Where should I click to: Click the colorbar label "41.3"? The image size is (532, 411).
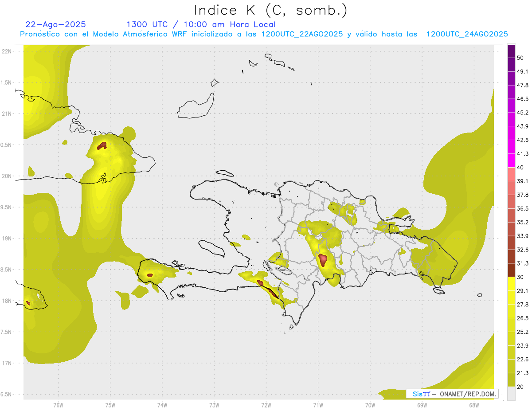(523, 154)
